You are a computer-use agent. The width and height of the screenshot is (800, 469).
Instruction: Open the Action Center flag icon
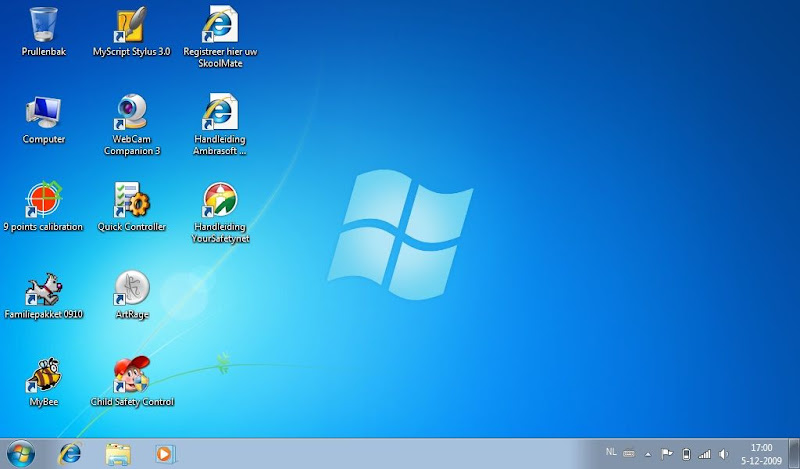[x=666, y=454]
